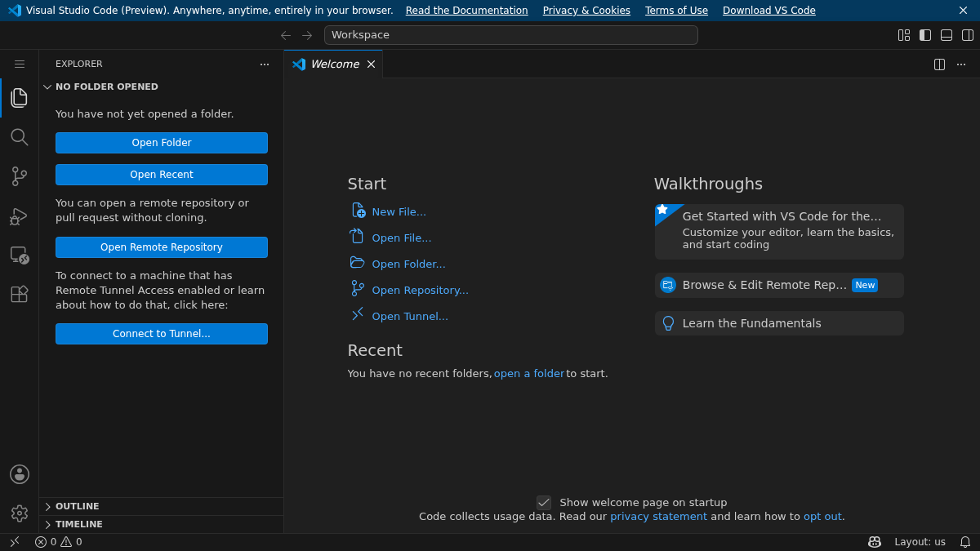Viewport: 980px width, 551px height.
Task: Click the Go Forward arrow
Action: 307,35
